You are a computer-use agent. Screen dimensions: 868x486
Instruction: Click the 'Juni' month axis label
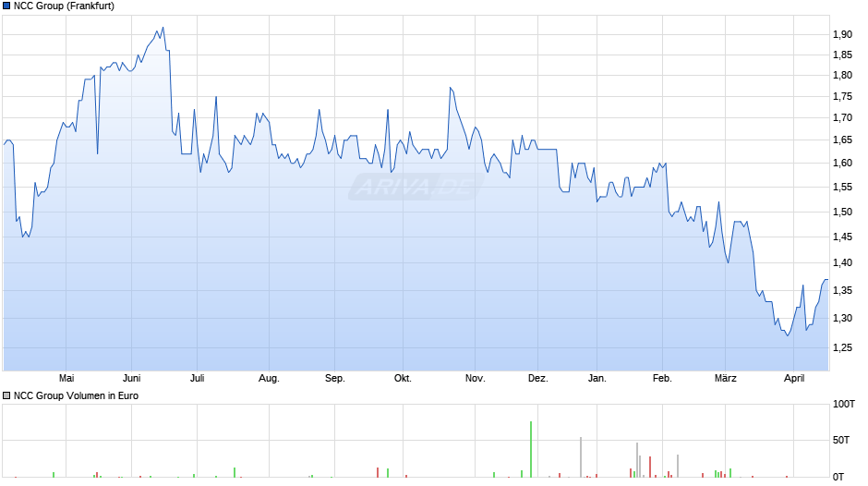coord(132,378)
